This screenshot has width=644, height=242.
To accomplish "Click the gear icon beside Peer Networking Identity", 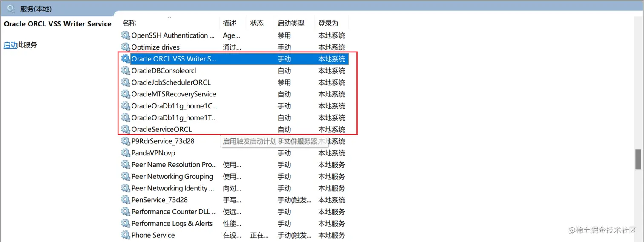I will coord(126,188).
